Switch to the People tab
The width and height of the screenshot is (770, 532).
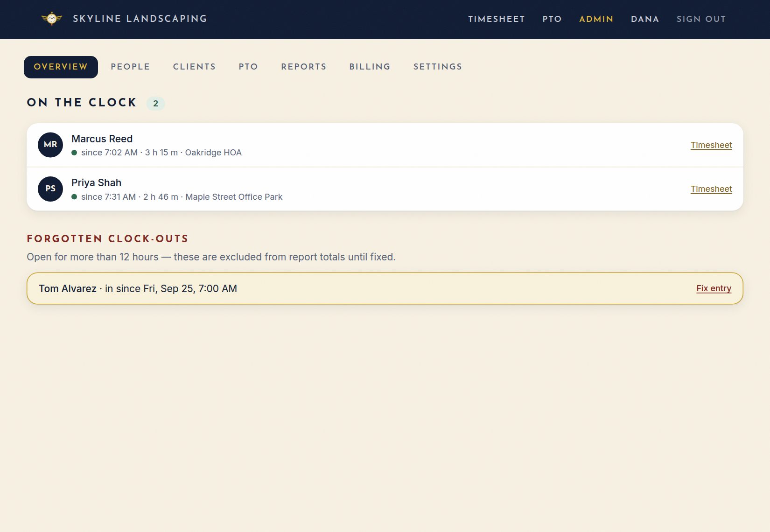(130, 67)
